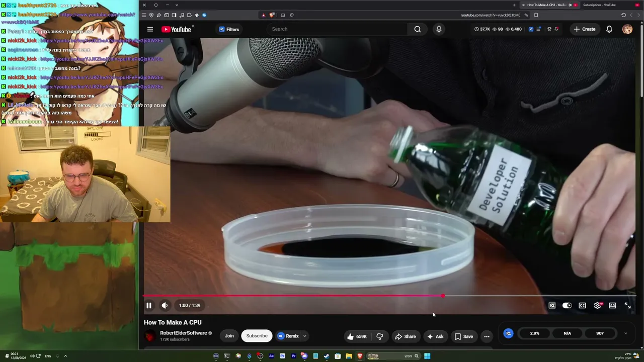Viewport: 644px width, 362px height.
Task: Toggle the autoplay switch in player
Action: (x=567, y=305)
